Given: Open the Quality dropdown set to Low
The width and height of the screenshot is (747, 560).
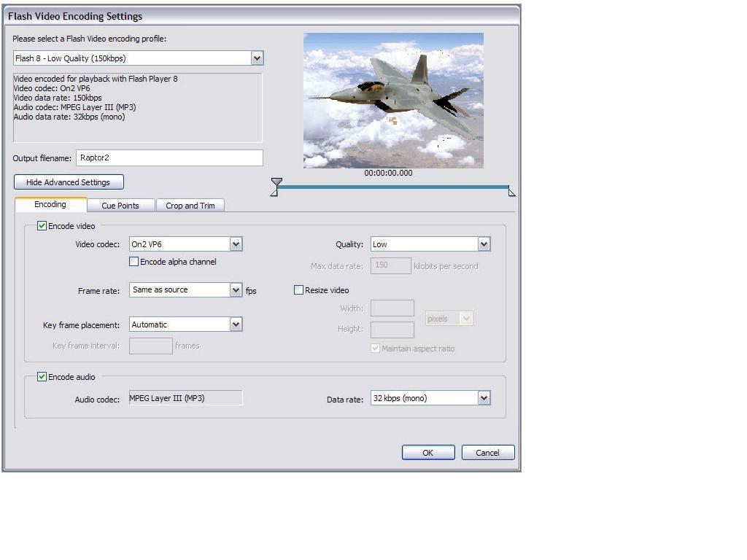Looking at the screenshot, I should coord(484,244).
